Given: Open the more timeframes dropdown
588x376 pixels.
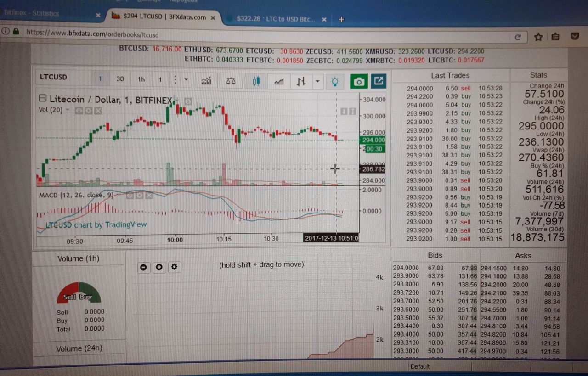Looking at the screenshot, I should tap(186, 79).
